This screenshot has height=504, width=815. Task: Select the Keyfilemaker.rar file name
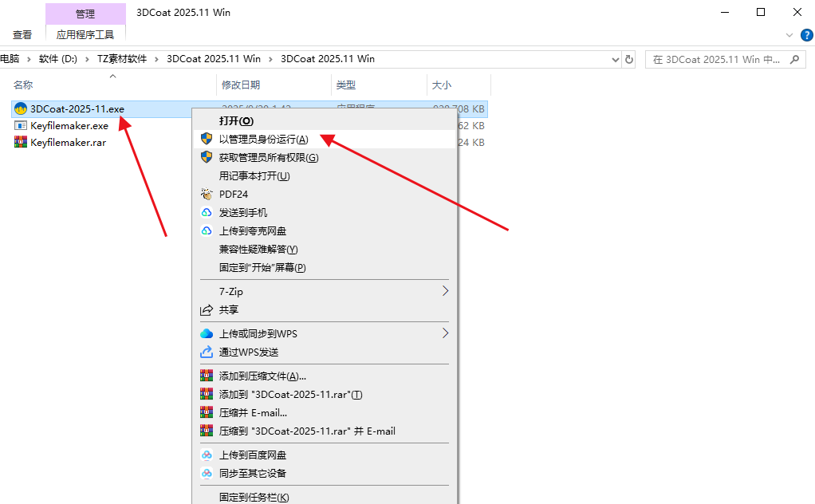(x=68, y=142)
